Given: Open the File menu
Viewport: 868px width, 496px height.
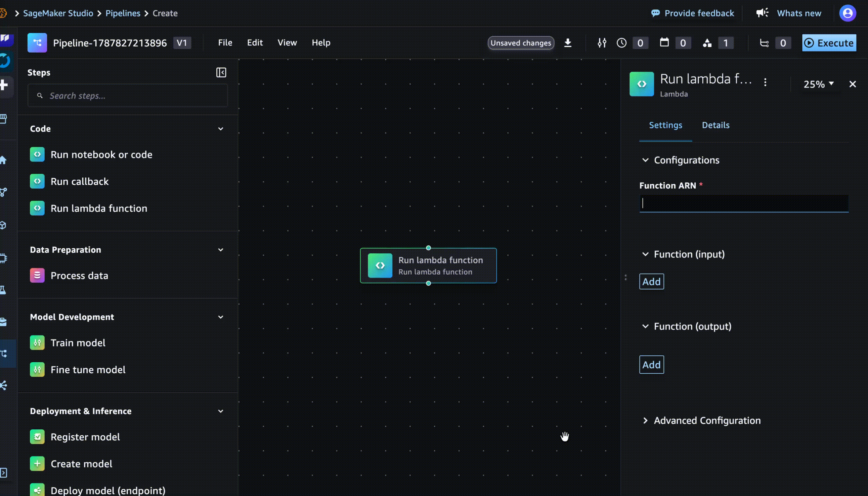Looking at the screenshot, I should [x=225, y=43].
